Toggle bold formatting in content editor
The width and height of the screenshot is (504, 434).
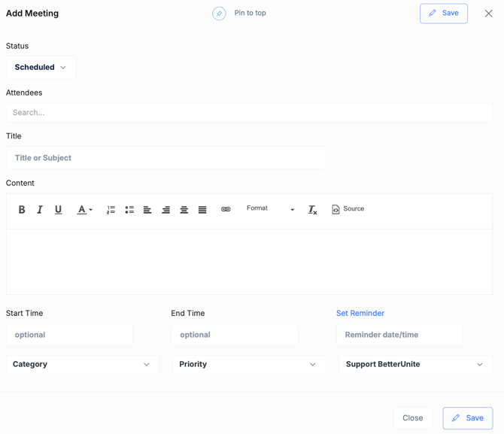(x=22, y=210)
